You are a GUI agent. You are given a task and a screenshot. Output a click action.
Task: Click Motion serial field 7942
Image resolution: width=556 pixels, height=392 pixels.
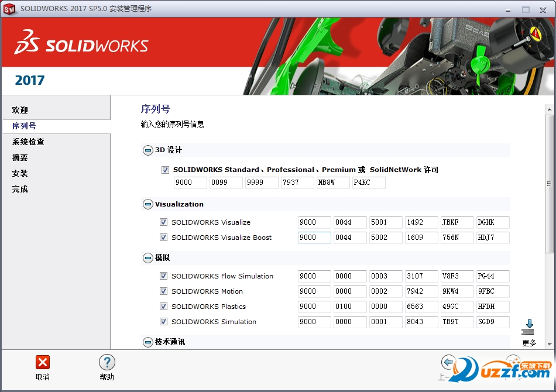click(421, 291)
